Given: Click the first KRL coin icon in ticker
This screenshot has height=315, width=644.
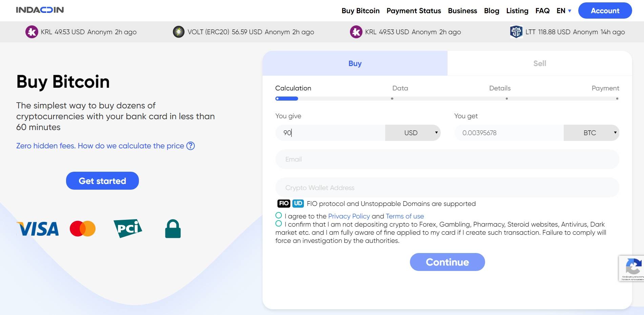Looking at the screenshot, I should click(x=32, y=32).
